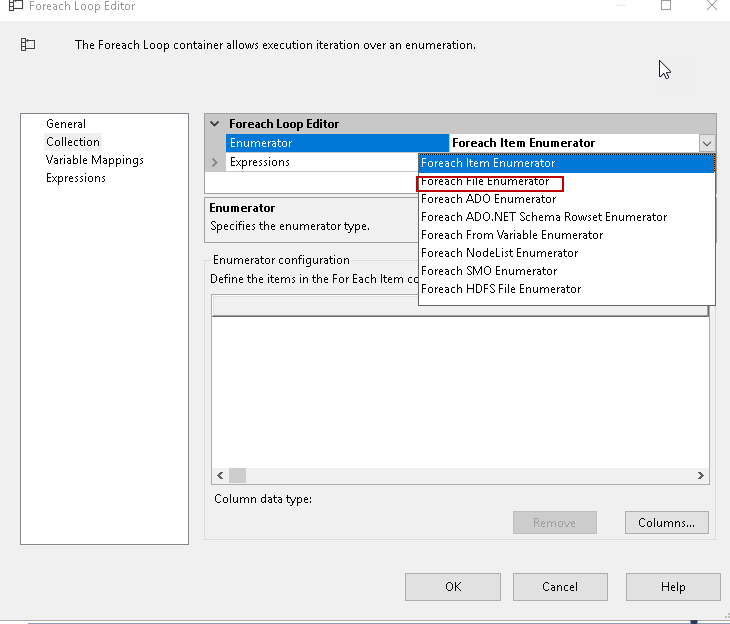Close the Enumerator dropdown with its arrow
Viewport: 730px width, 624px height.
[x=707, y=143]
